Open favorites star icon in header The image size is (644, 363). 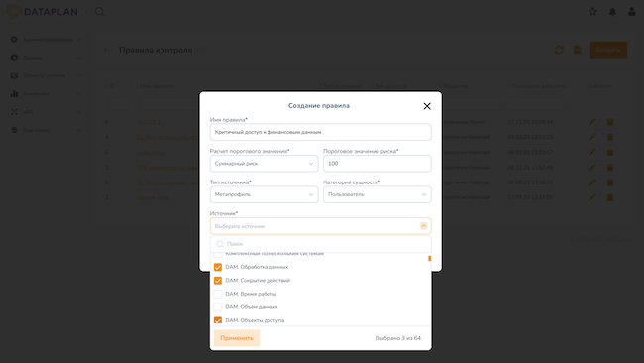[x=592, y=12]
